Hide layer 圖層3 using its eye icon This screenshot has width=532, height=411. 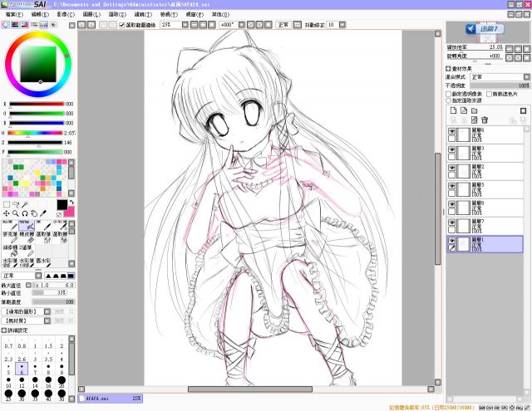tap(451, 149)
